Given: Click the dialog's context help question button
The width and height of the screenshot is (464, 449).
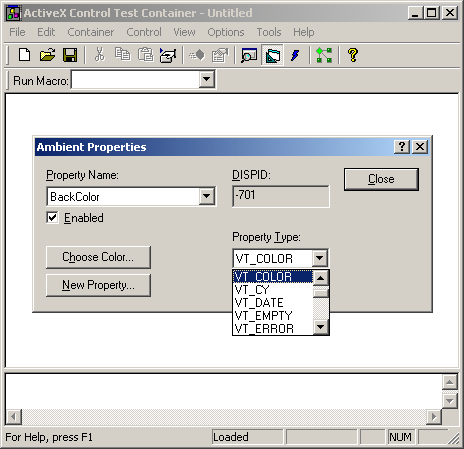Looking at the screenshot, I should coord(402,146).
